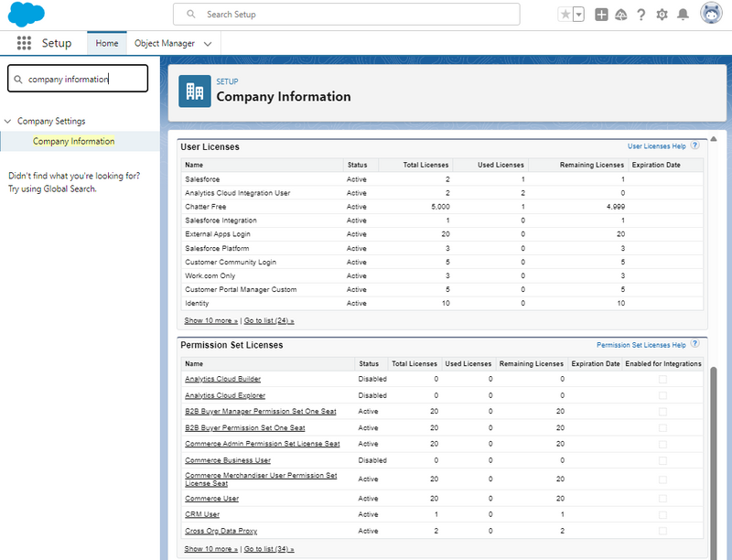
Task: Click Commerce User integrations checkbox
Action: pos(662,499)
